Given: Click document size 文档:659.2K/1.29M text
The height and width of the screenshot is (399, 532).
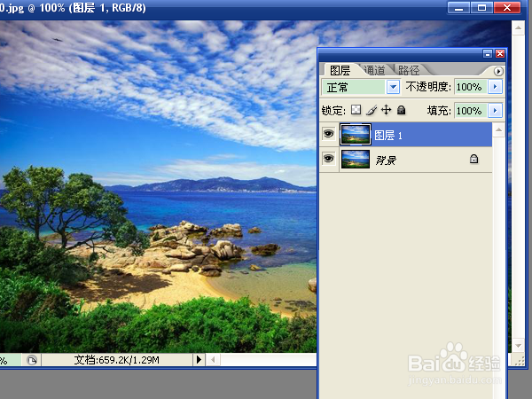Looking at the screenshot, I should 117,360.
